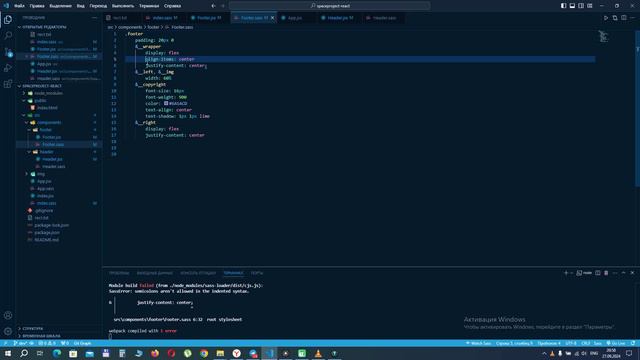Click the Run code play icon

point(606,18)
